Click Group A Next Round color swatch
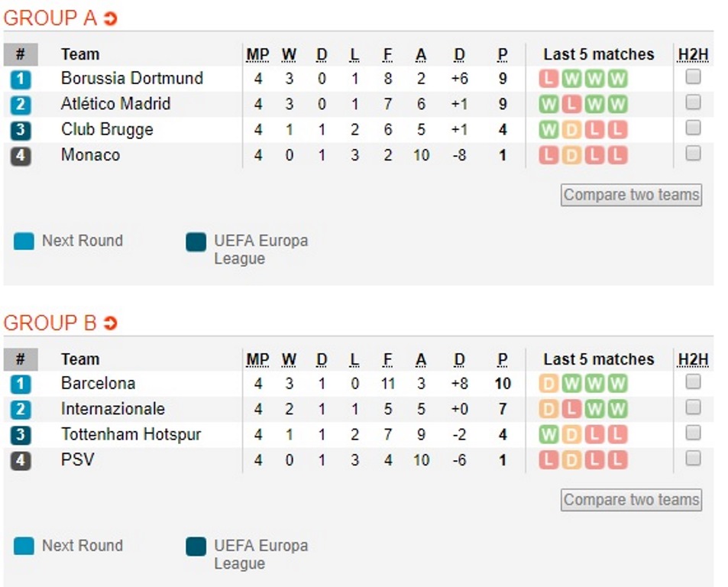This screenshot has height=587, width=728. (x=24, y=242)
